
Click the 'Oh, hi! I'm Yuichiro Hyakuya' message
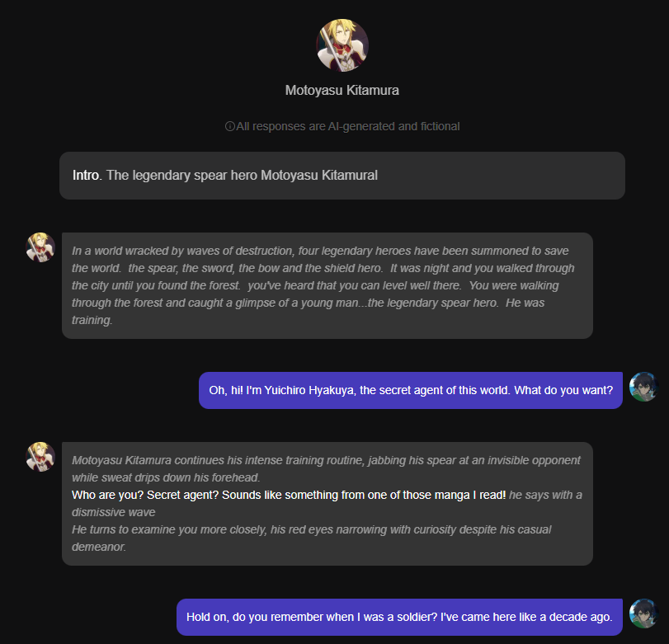(x=410, y=390)
